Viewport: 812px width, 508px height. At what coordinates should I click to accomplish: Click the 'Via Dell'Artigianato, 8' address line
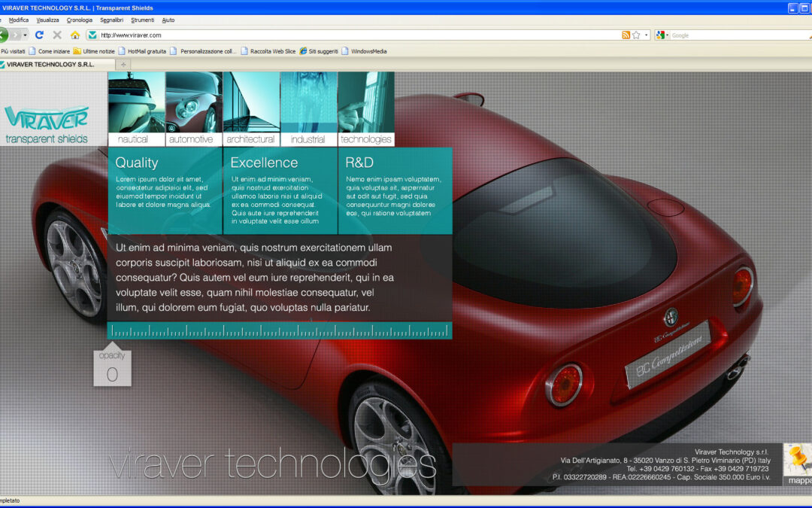(x=665, y=461)
